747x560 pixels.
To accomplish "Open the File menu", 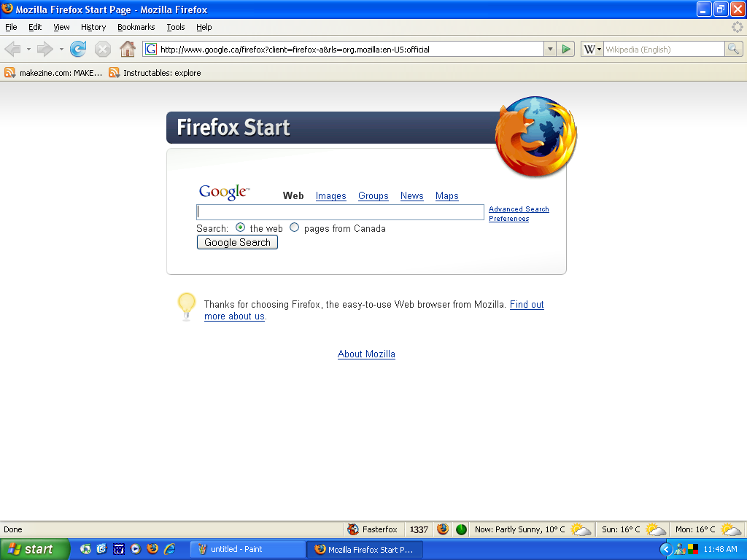I will (x=11, y=27).
